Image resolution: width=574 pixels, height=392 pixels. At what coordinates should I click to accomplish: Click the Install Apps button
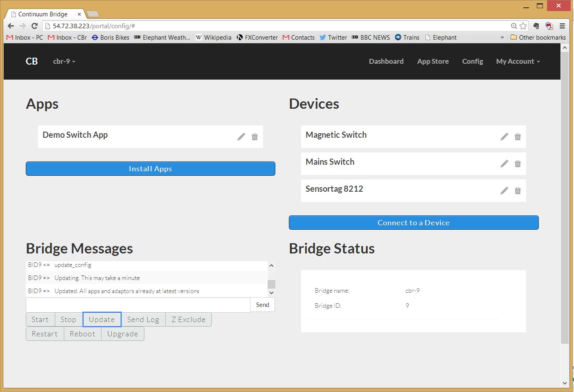(x=151, y=169)
